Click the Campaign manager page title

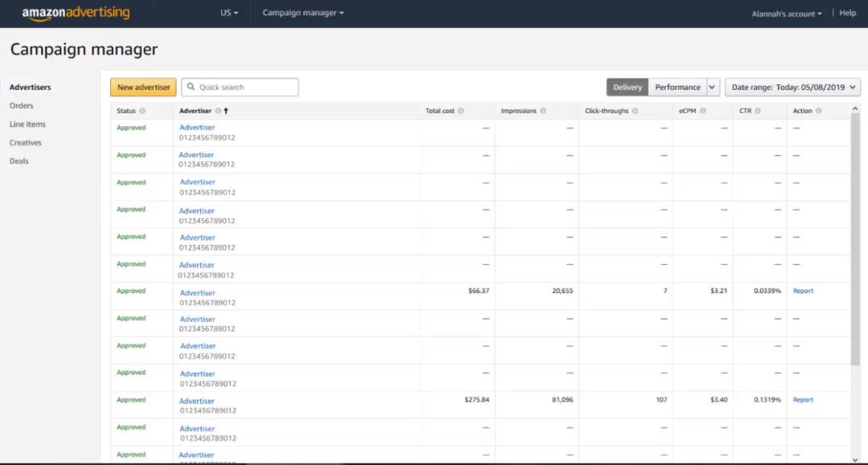(84, 49)
